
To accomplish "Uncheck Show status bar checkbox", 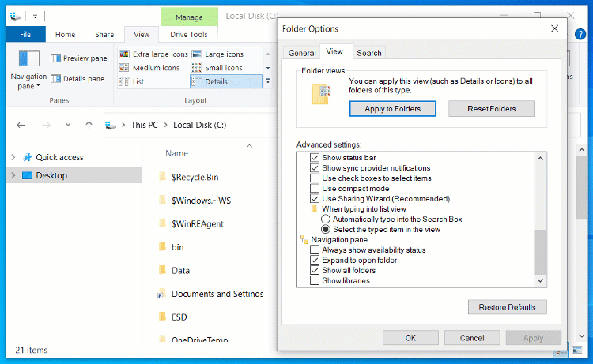I will (x=315, y=158).
